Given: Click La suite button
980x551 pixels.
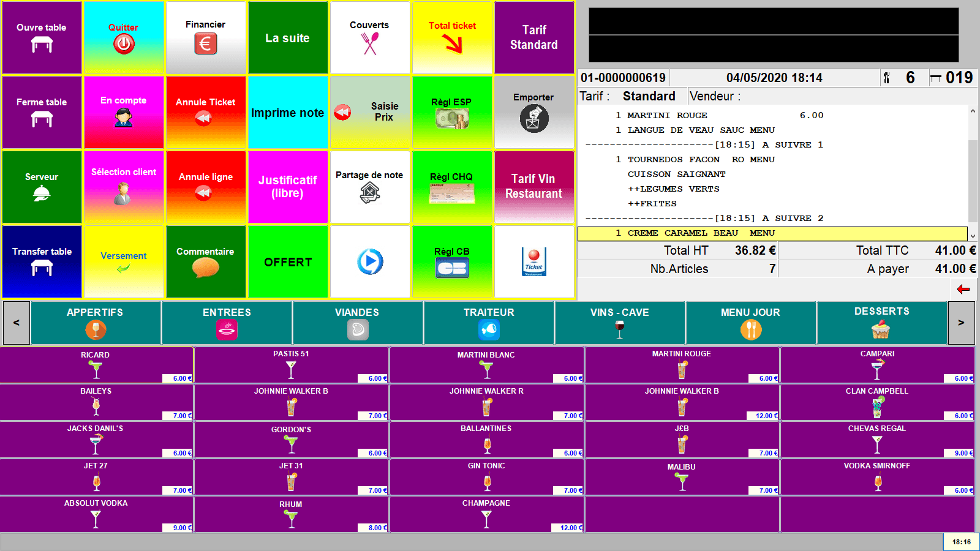Looking at the screenshot, I should pyautogui.click(x=288, y=37).
